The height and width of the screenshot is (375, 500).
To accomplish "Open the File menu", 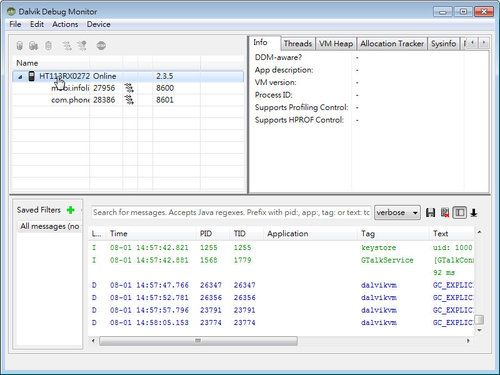I will click(15, 24).
